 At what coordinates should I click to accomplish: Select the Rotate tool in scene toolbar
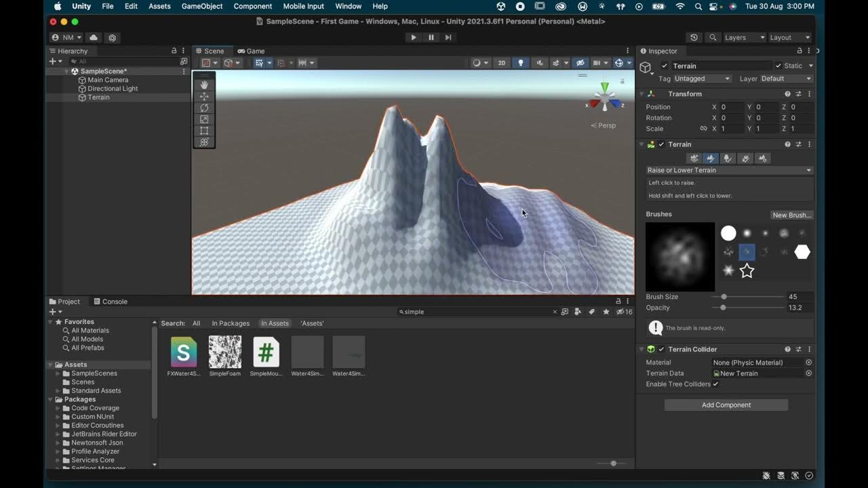pos(204,108)
